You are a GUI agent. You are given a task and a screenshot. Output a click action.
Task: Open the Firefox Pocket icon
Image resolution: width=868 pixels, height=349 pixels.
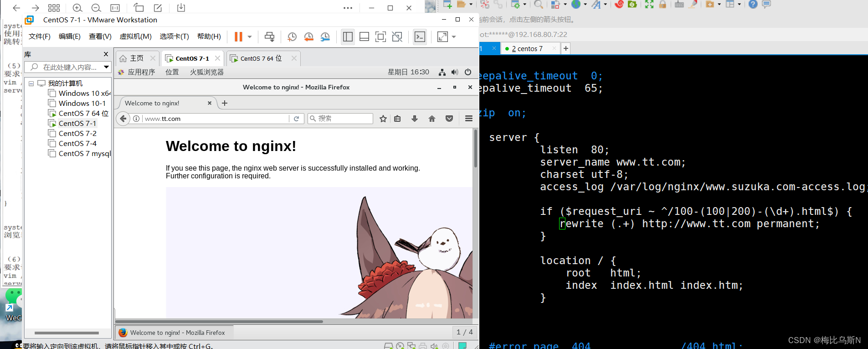449,119
